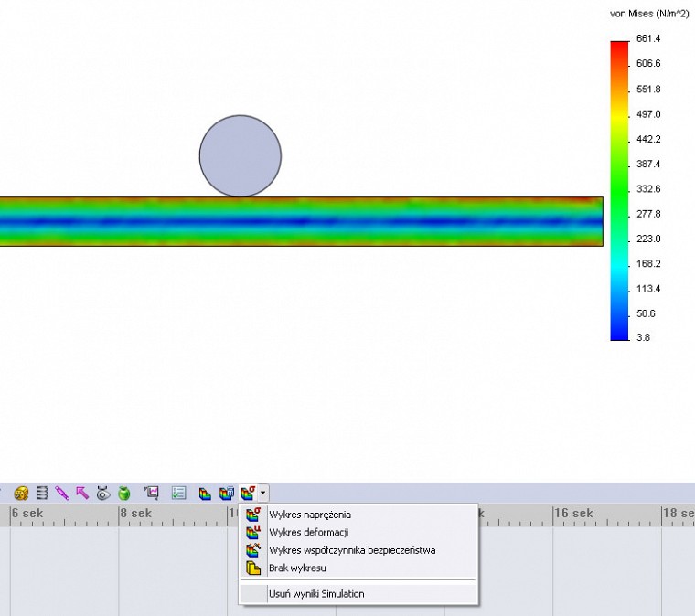The width and height of the screenshot is (695, 616).
Task: Select the gray ball in the viewport
Action: click(241, 156)
